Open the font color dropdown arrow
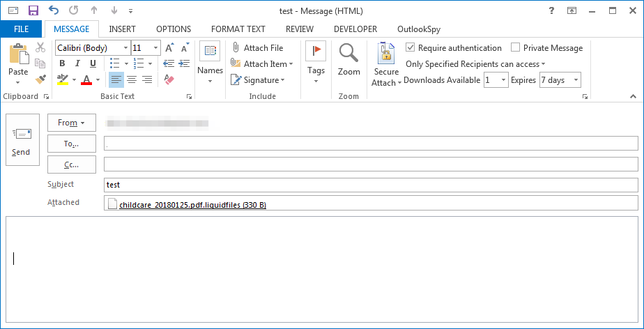644x329 pixels. pos(98,79)
